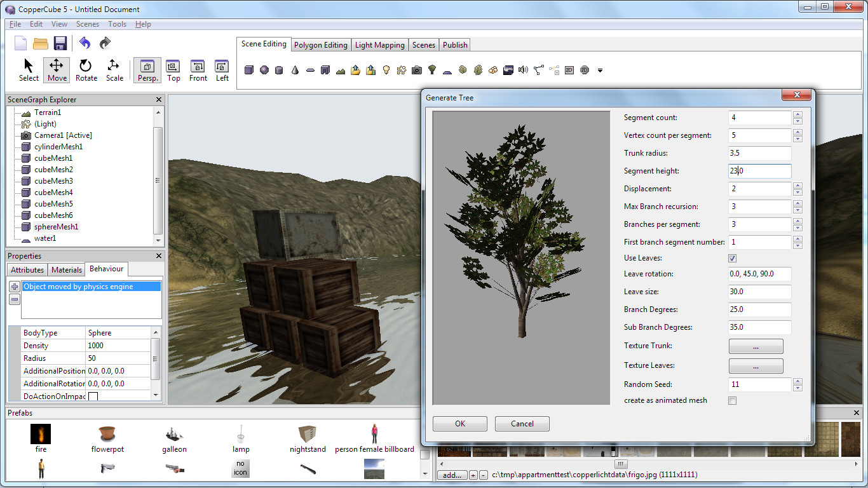The height and width of the screenshot is (488, 868).
Task: Open the Scenes menu
Action: click(87, 24)
